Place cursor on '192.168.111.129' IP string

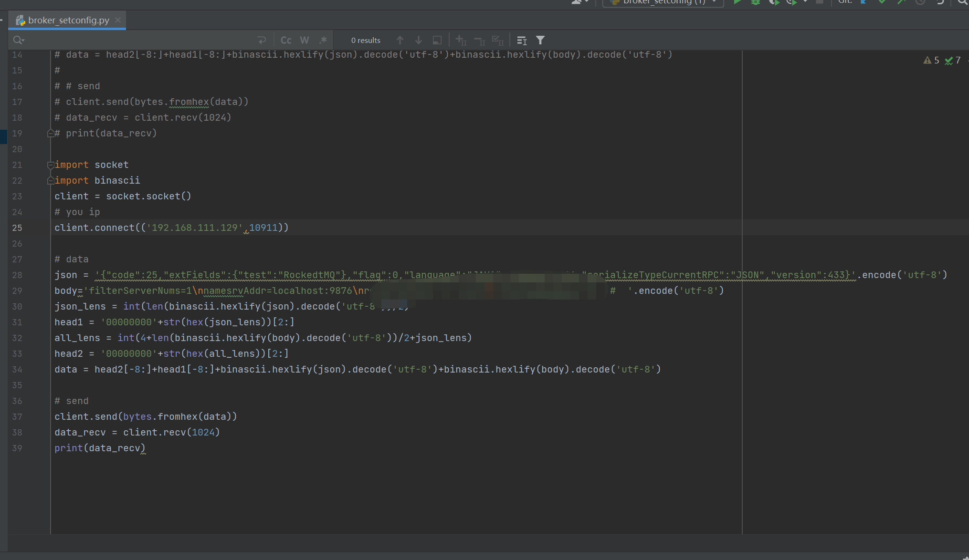pyautogui.click(x=195, y=228)
